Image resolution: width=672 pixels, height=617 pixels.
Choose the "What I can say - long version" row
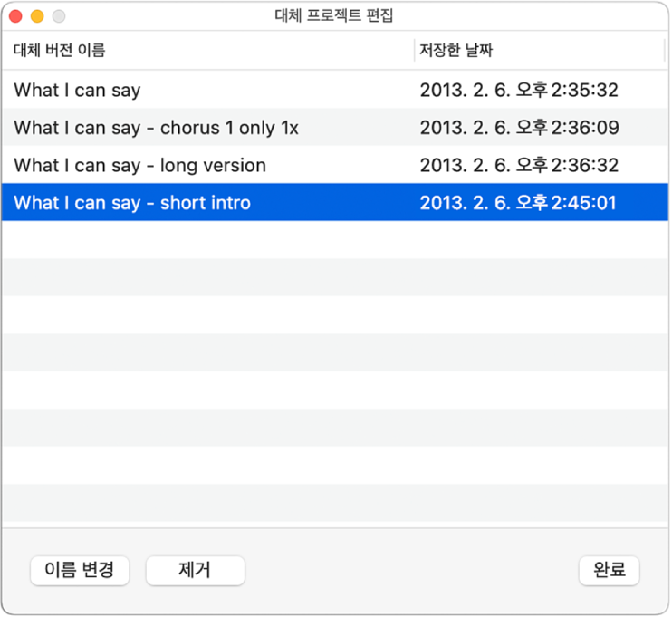[140, 165]
